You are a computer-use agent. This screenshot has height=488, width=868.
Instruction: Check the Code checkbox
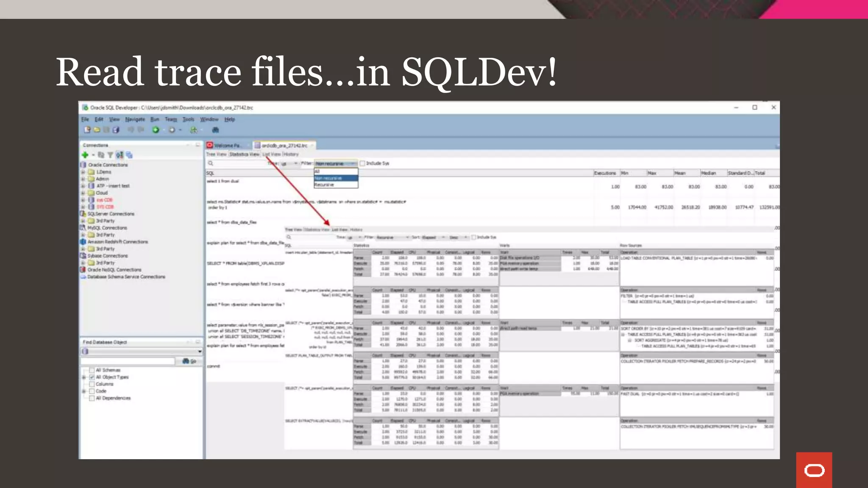92,391
